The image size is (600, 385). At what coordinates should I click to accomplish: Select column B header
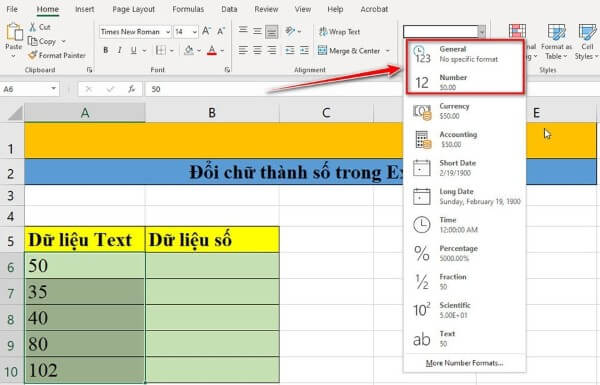(x=212, y=113)
